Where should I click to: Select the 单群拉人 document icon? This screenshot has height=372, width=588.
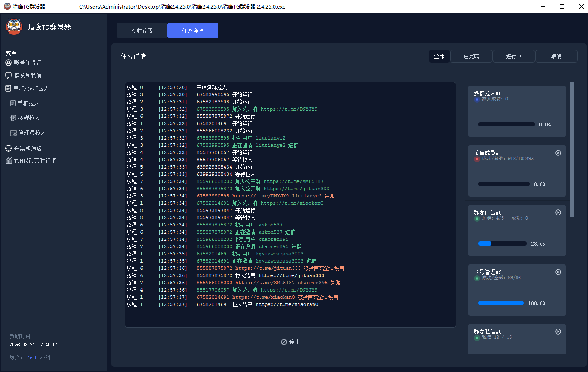click(13, 103)
